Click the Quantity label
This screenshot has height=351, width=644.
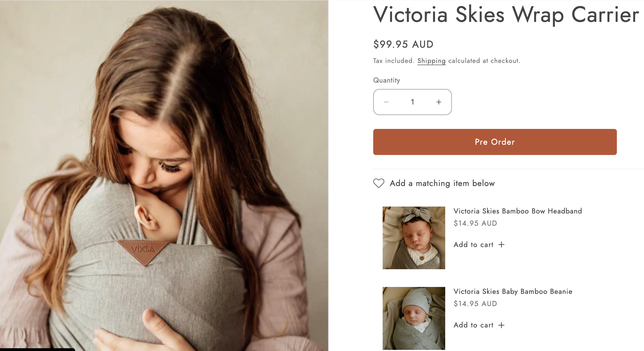tap(387, 80)
